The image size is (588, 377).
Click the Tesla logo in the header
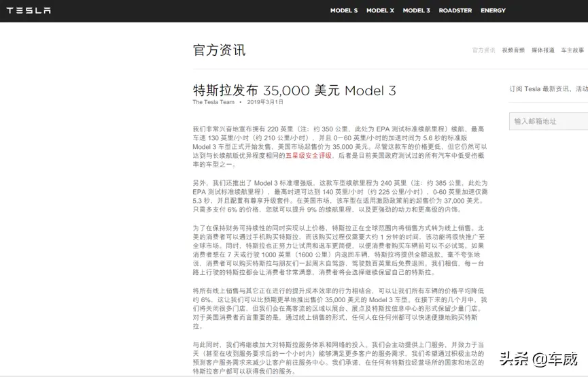click(x=29, y=10)
